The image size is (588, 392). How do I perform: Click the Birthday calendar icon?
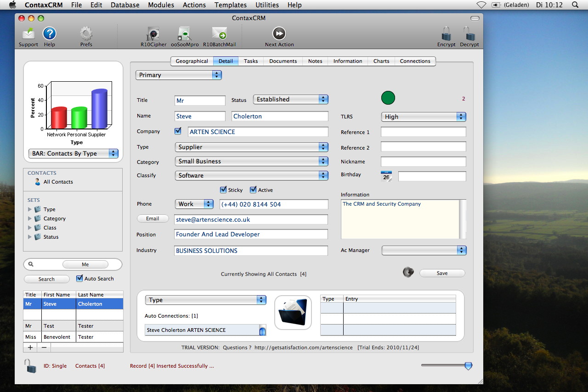(386, 176)
